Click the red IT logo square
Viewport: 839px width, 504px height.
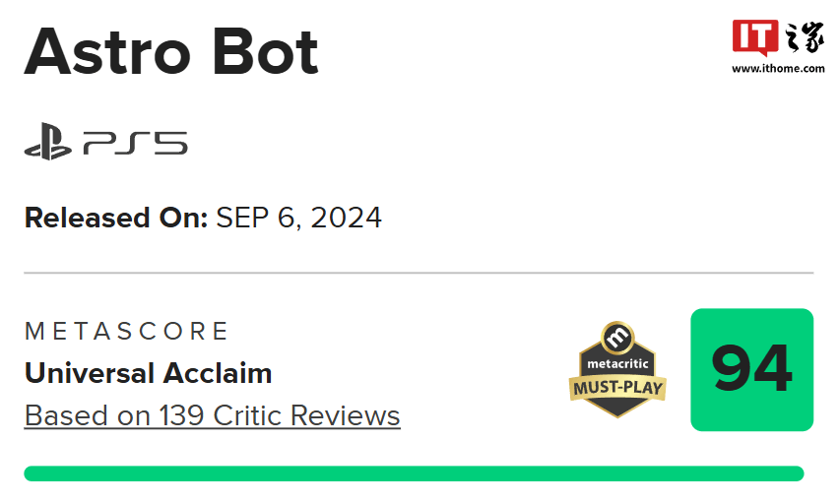click(x=755, y=37)
